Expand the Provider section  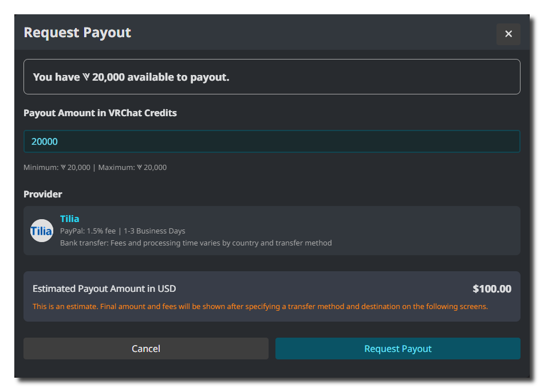coord(42,194)
